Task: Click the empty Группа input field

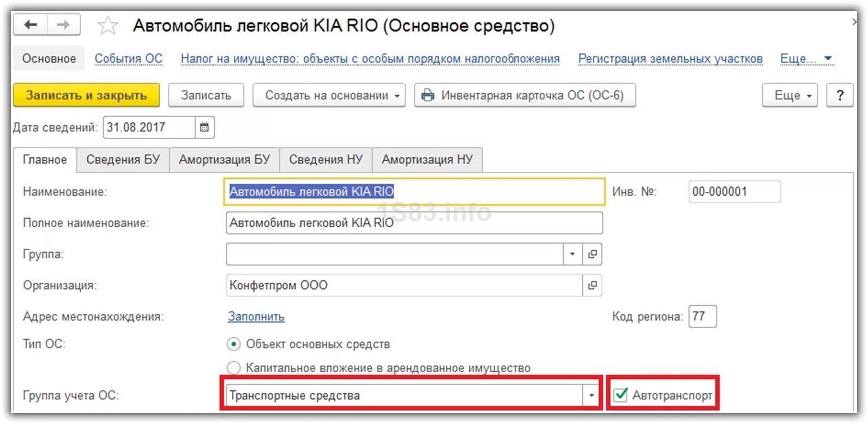Action: click(x=394, y=254)
